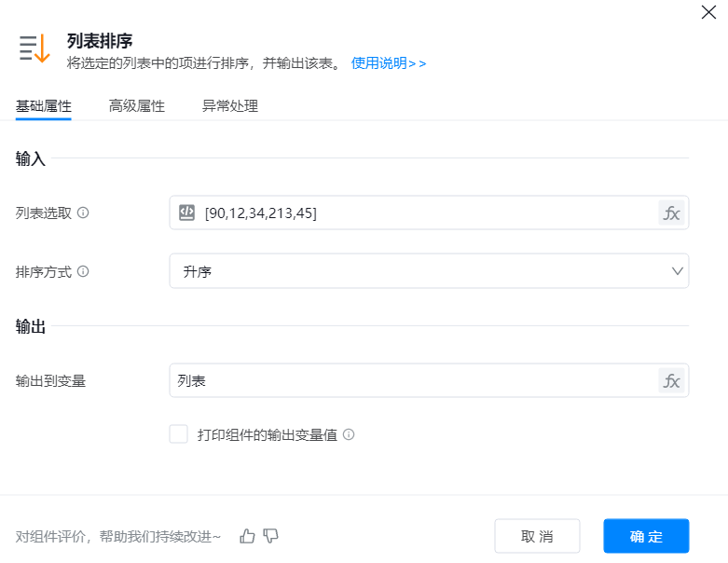This screenshot has height=563, width=728.
Task: Click the list sort component icon
Action: tap(34, 48)
